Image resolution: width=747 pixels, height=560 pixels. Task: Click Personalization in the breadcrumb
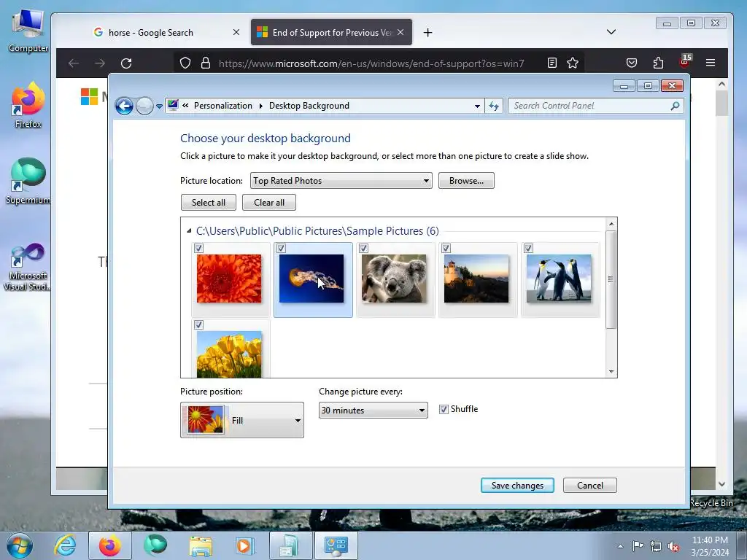pos(223,106)
